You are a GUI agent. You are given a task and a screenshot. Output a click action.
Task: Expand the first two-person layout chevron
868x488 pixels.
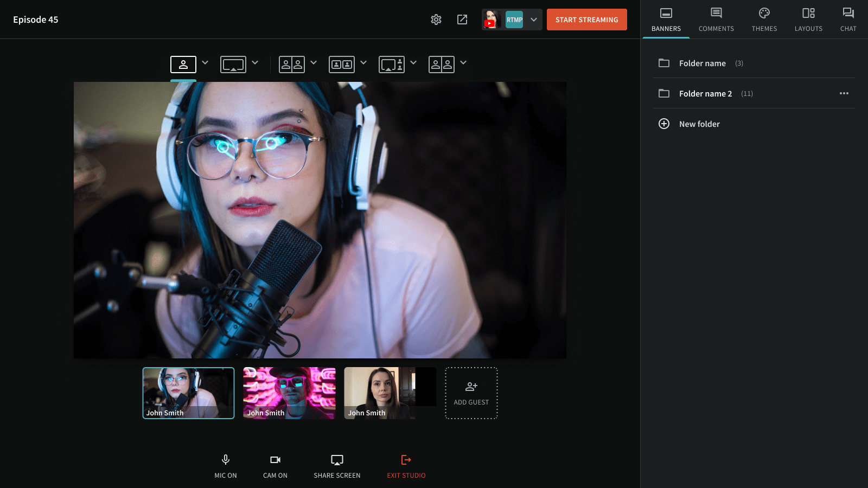[x=314, y=62]
